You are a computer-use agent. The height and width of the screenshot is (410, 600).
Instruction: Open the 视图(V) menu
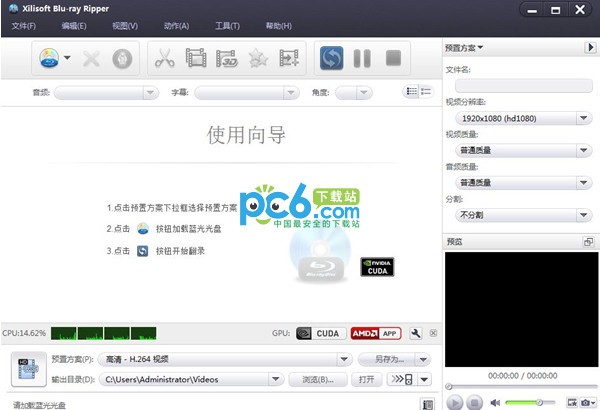125,26
